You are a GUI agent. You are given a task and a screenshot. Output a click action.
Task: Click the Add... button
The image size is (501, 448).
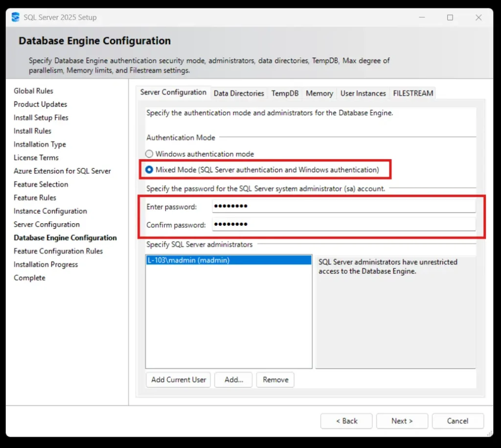pyautogui.click(x=233, y=379)
